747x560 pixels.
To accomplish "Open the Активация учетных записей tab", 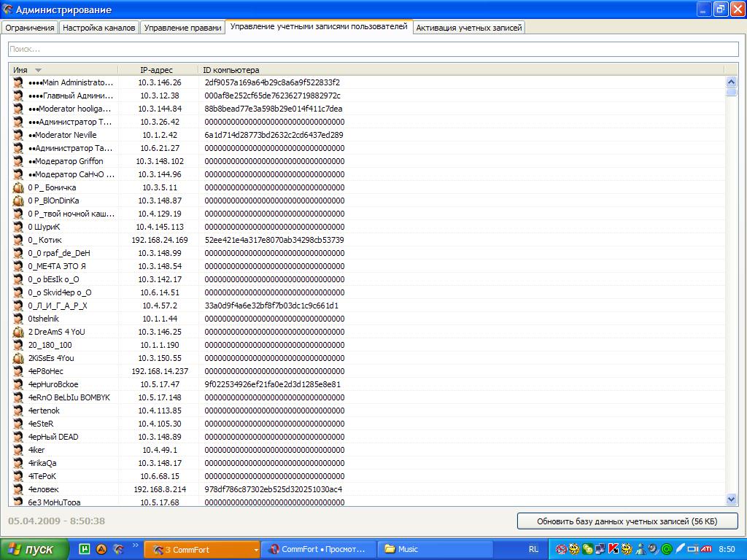I will [x=469, y=28].
